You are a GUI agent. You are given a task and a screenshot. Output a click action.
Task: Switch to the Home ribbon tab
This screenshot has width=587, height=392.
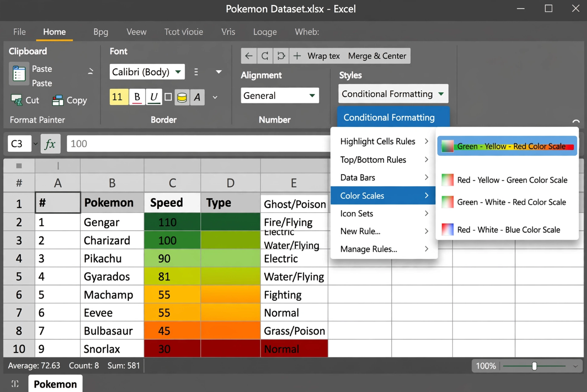click(x=54, y=32)
